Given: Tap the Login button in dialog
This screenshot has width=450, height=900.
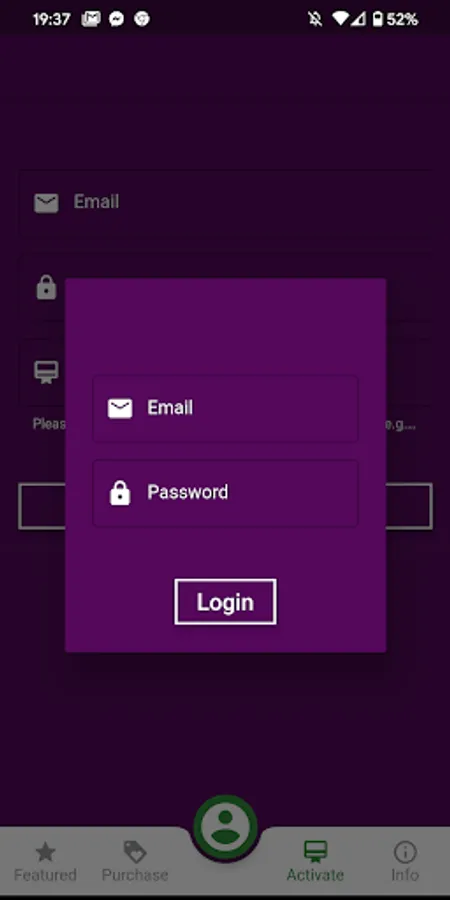Looking at the screenshot, I should (x=225, y=602).
